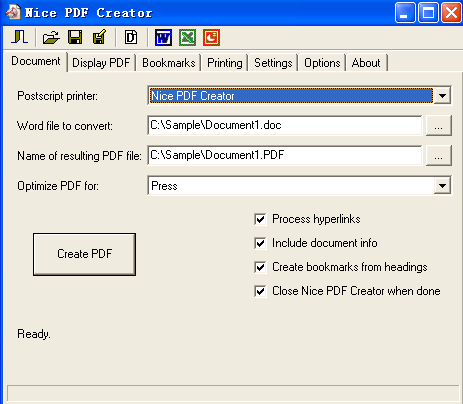
Task: Click the document page icon in toolbar
Action: coord(131,37)
